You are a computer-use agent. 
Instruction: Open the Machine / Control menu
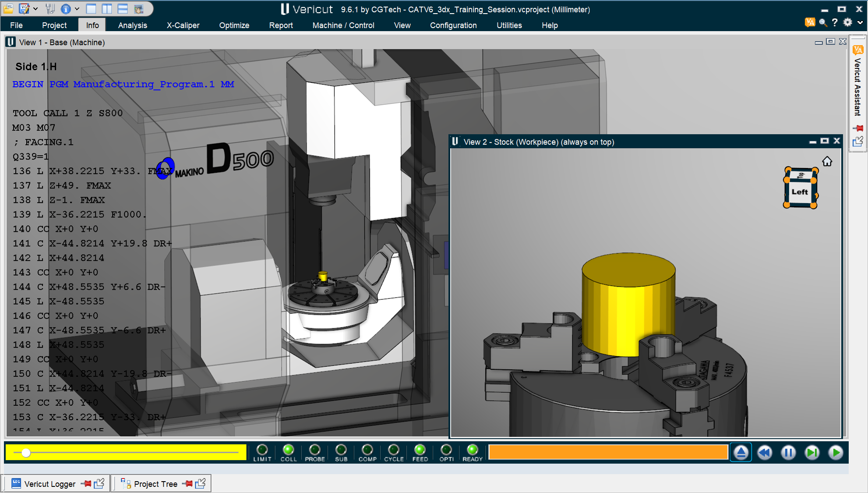(343, 25)
